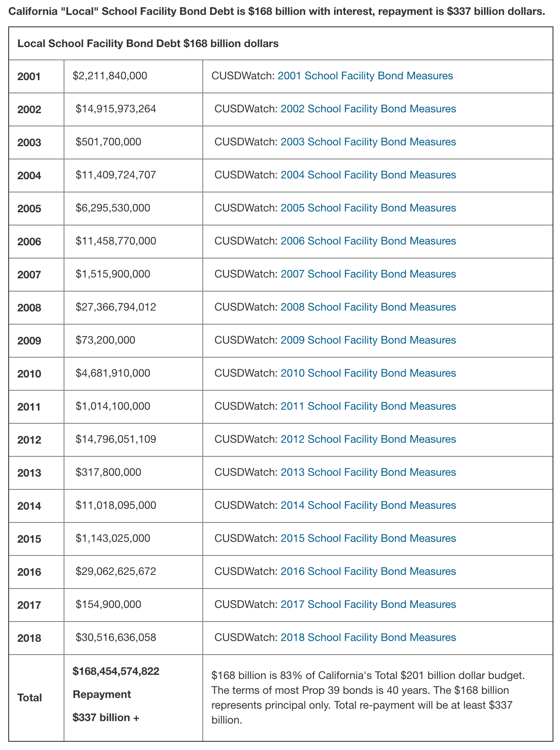Image resolution: width=560 pixels, height=750 pixels.
Task: Click the 2008 School Facility Bond Measures link
Action: [x=368, y=307]
